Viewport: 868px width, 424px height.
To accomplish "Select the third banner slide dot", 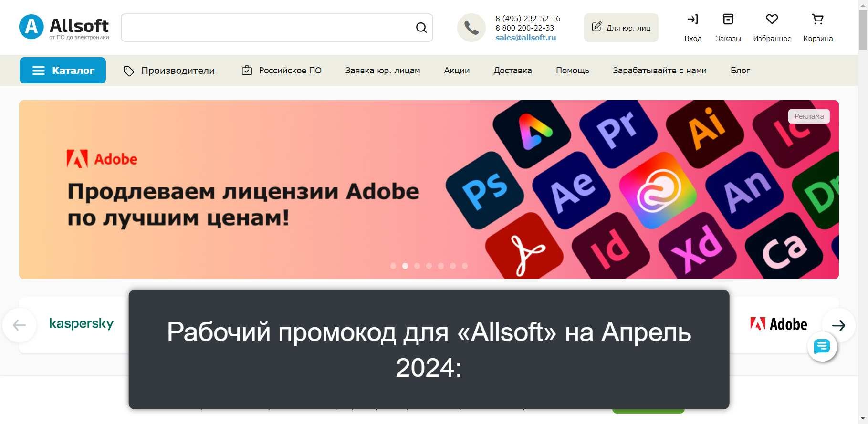I will [x=417, y=266].
